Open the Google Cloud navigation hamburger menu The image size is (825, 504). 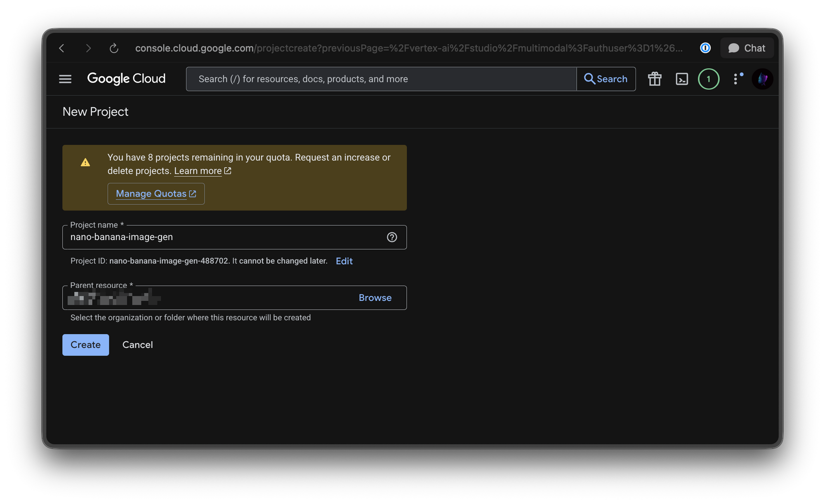[65, 79]
